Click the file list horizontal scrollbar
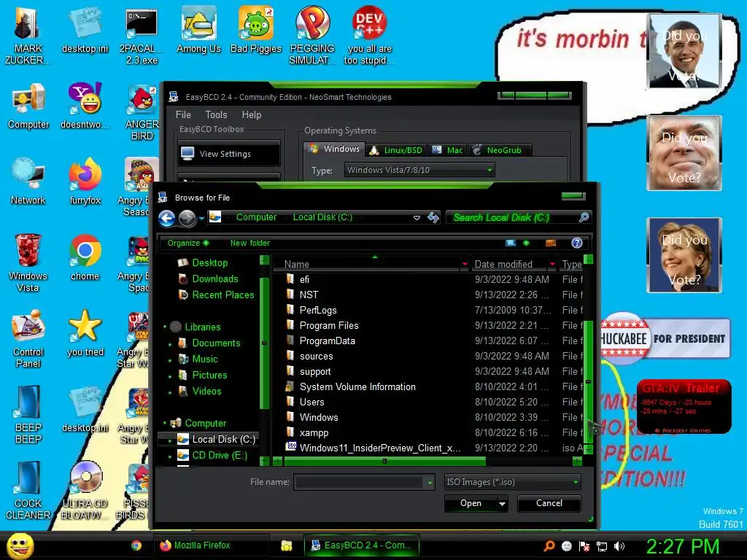Viewport: 747px width, 560px height. click(x=384, y=461)
